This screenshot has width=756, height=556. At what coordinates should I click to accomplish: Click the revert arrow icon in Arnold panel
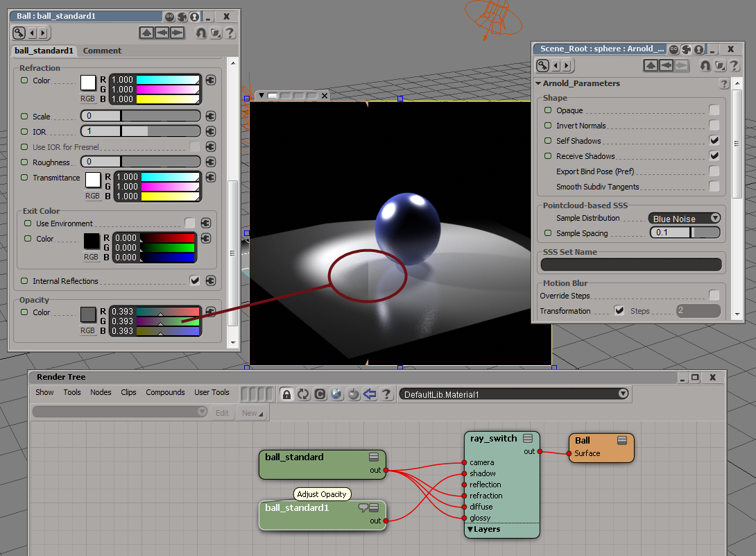[705, 66]
